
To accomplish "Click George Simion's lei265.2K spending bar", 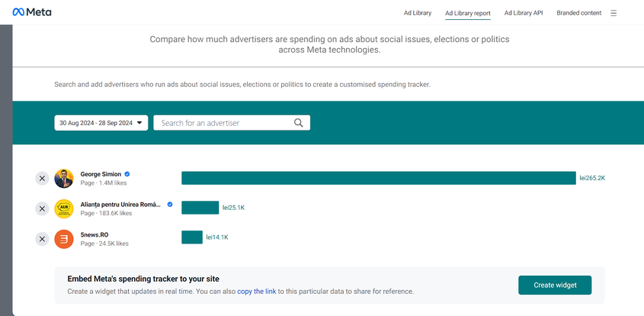I will tap(378, 178).
